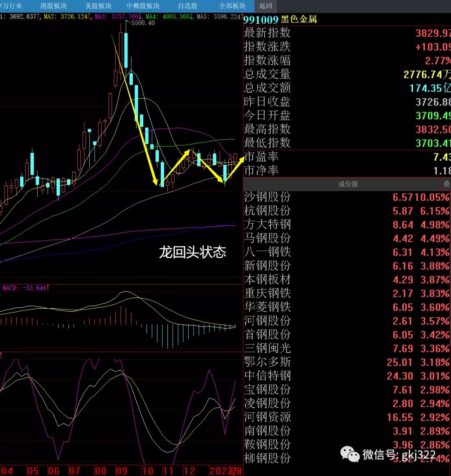The image size is (451, 476).
Task: Click the 5500.40 peak price label
Action: pyautogui.click(x=143, y=23)
